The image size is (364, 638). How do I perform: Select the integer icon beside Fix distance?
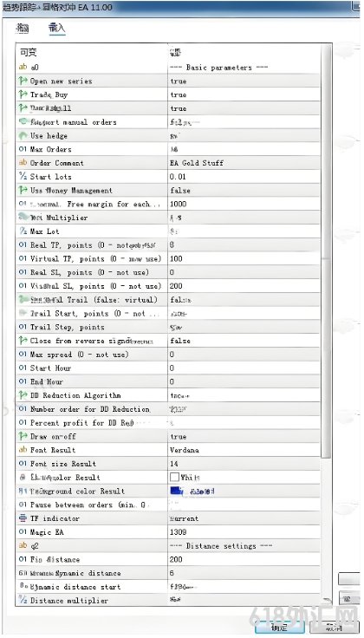coord(23,559)
